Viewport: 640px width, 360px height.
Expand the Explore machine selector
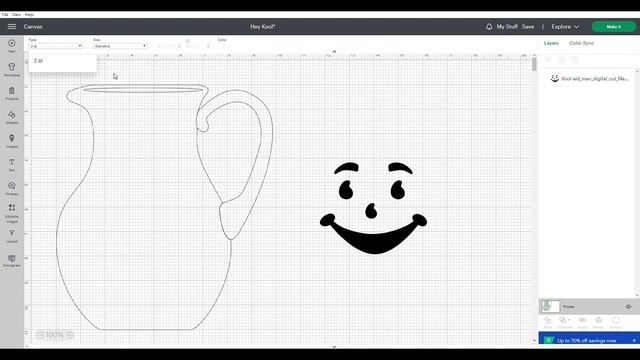point(565,27)
